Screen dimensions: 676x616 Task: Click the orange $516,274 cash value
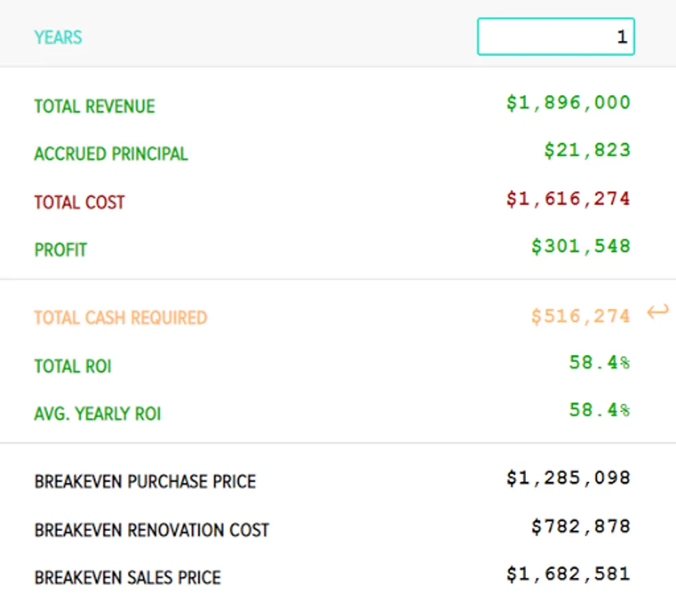(580, 316)
